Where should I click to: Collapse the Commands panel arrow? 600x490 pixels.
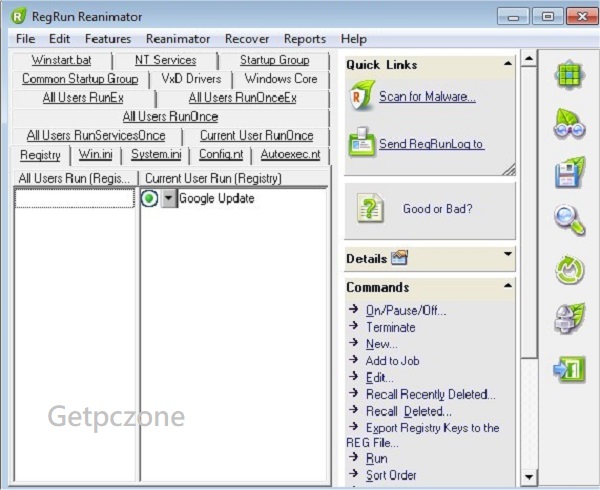(x=508, y=285)
